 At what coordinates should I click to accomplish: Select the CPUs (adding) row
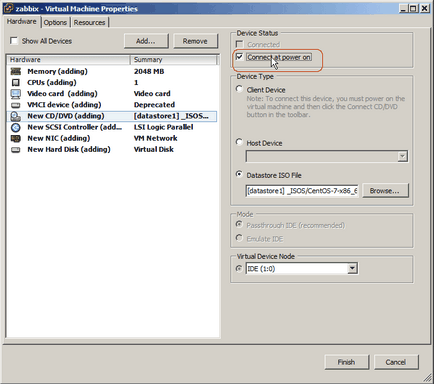[112, 82]
